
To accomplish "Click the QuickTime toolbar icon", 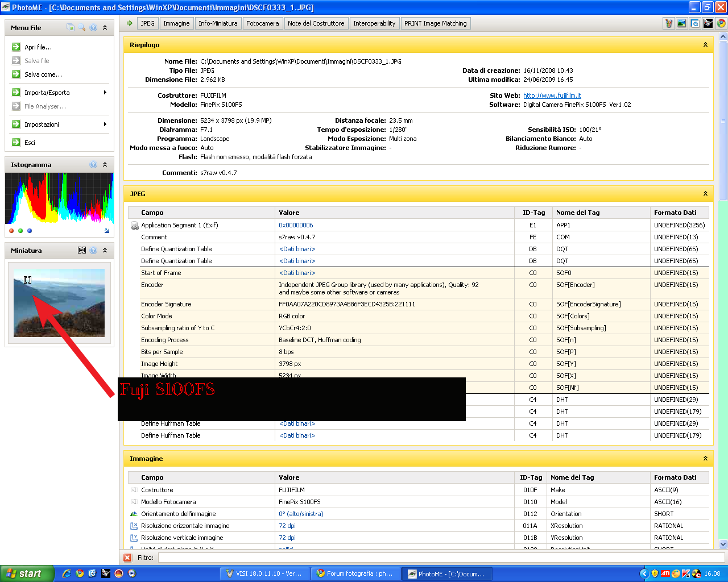I will (x=695, y=23).
